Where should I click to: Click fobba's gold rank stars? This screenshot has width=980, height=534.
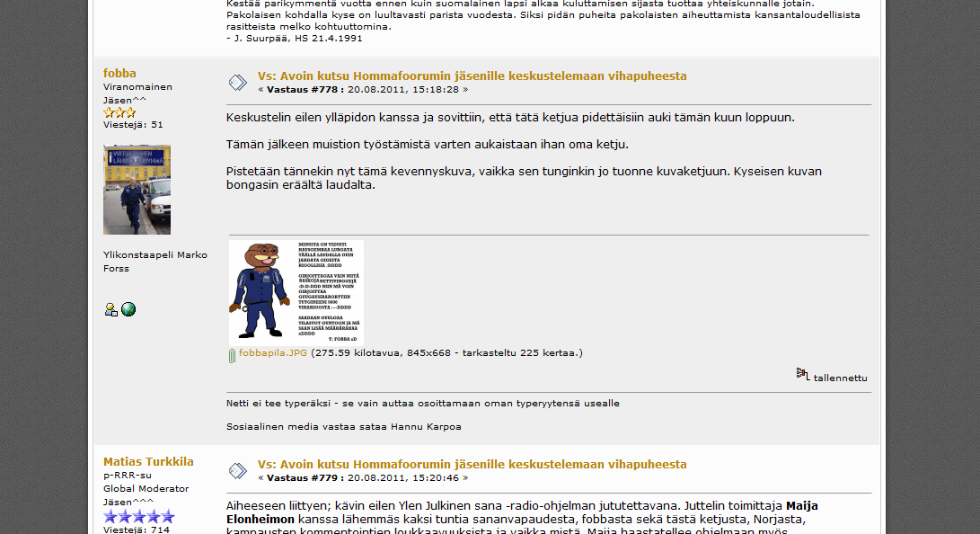click(119, 112)
